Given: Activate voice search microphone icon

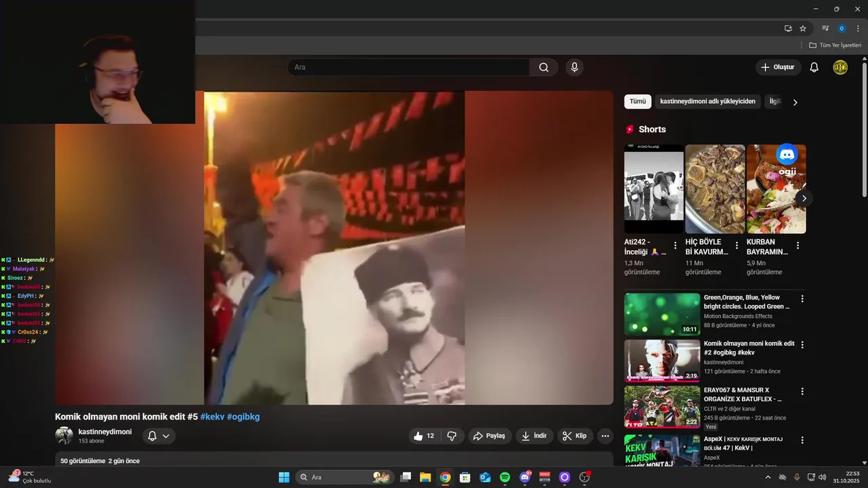Looking at the screenshot, I should [x=574, y=67].
